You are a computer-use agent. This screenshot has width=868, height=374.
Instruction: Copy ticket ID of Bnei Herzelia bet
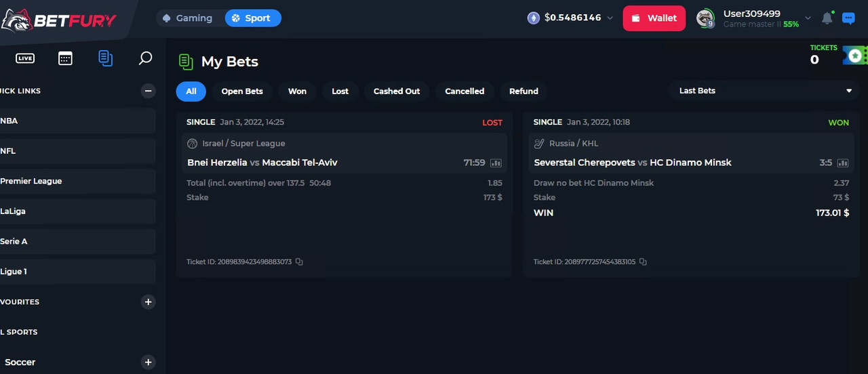pos(299,262)
